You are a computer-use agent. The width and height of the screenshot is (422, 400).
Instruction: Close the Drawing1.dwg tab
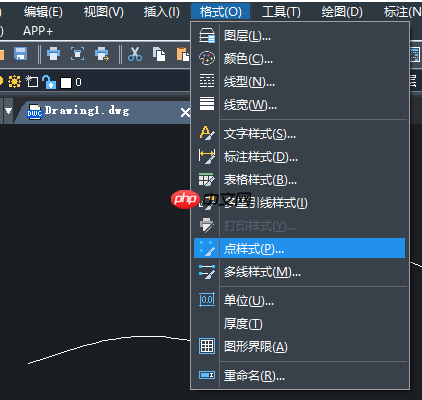(x=185, y=113)
